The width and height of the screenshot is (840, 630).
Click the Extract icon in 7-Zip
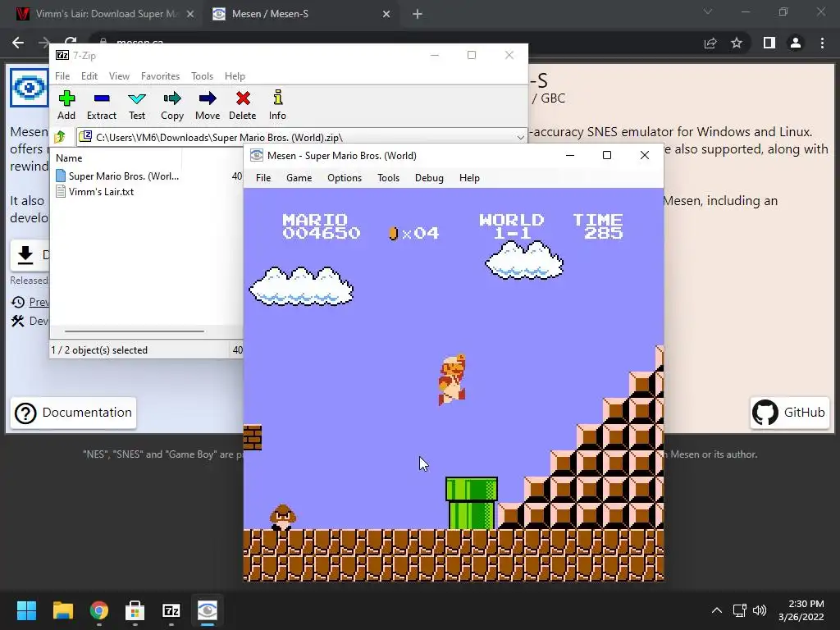click(x=101, y=98)
